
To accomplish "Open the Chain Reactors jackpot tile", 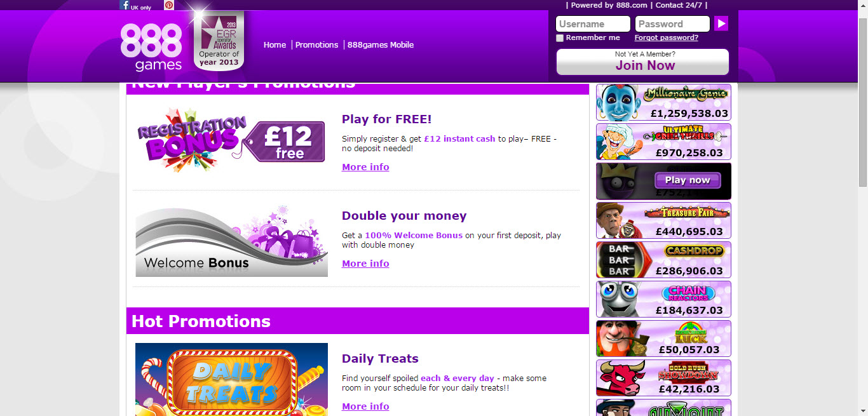I will [x=663, y=299].
